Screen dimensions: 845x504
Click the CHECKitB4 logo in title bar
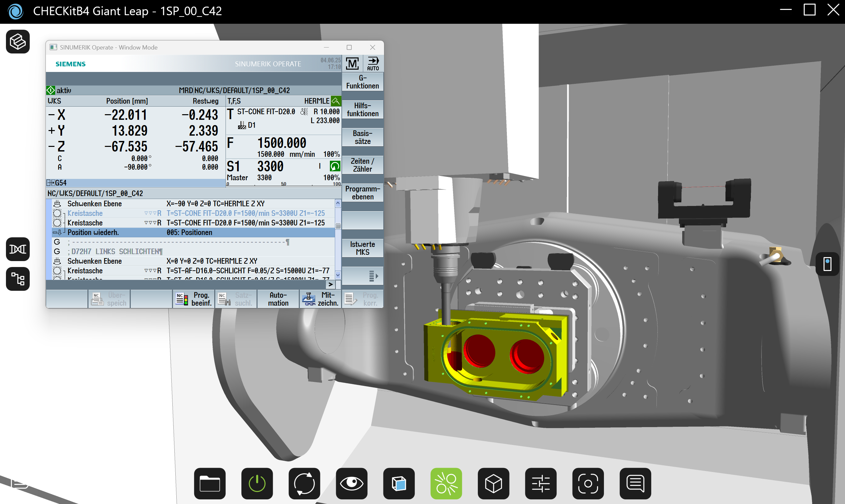[x=16, y=11]
